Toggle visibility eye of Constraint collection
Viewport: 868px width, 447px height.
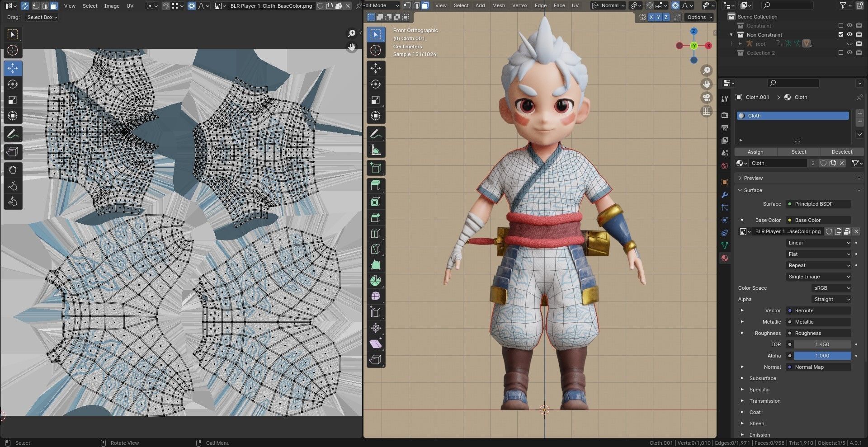pyautogui.click(x=849, y=26)
